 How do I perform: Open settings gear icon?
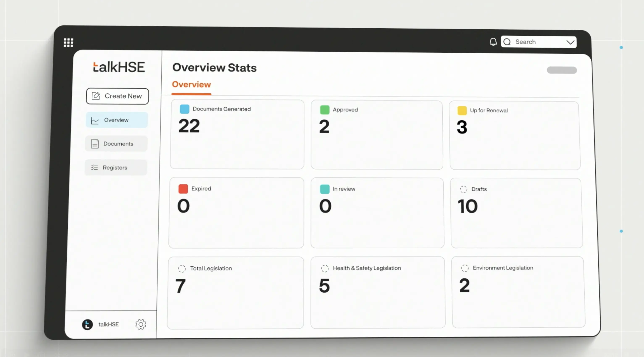141,324
